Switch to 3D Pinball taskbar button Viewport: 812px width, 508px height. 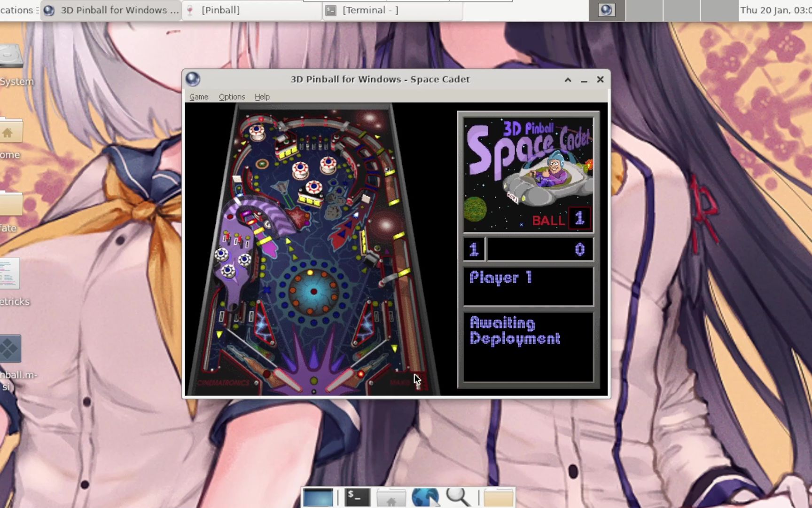pyautogui.click(x=111, y=10)
